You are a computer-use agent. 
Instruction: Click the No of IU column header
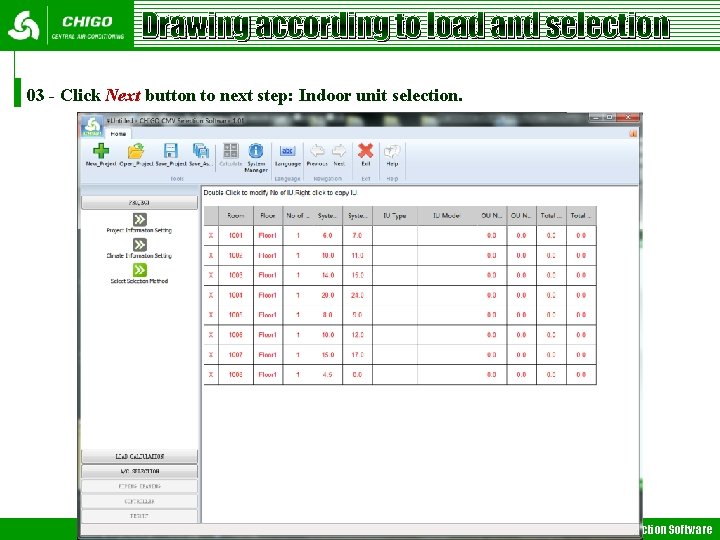(298, 216)
